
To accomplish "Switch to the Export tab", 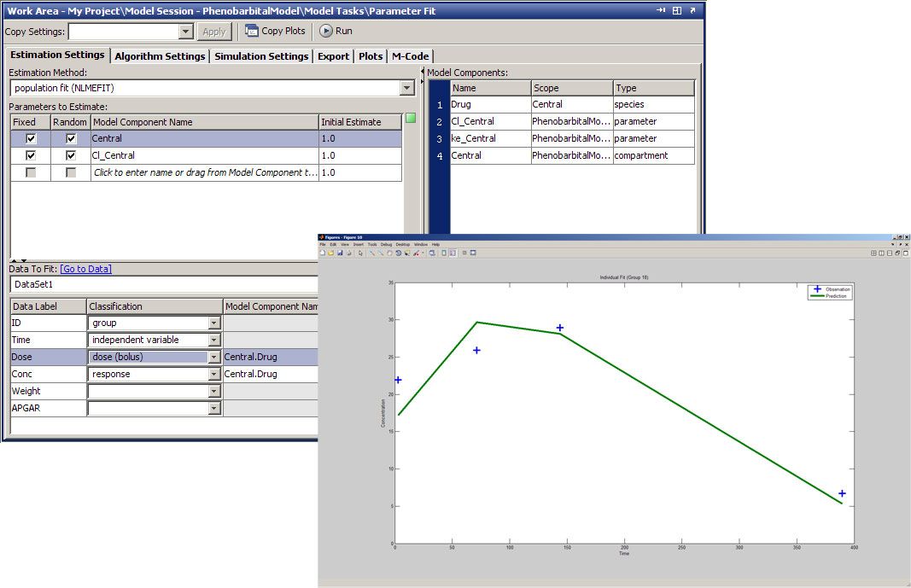I will [x=334, y=56].
